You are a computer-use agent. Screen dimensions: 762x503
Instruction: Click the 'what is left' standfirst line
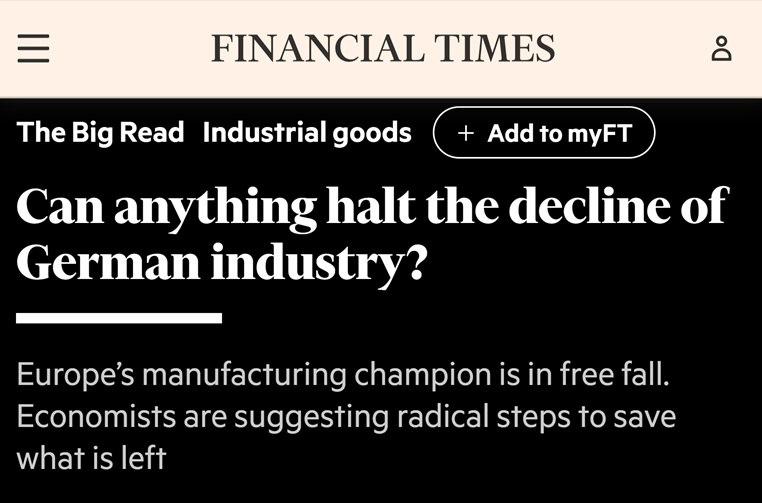91,458
